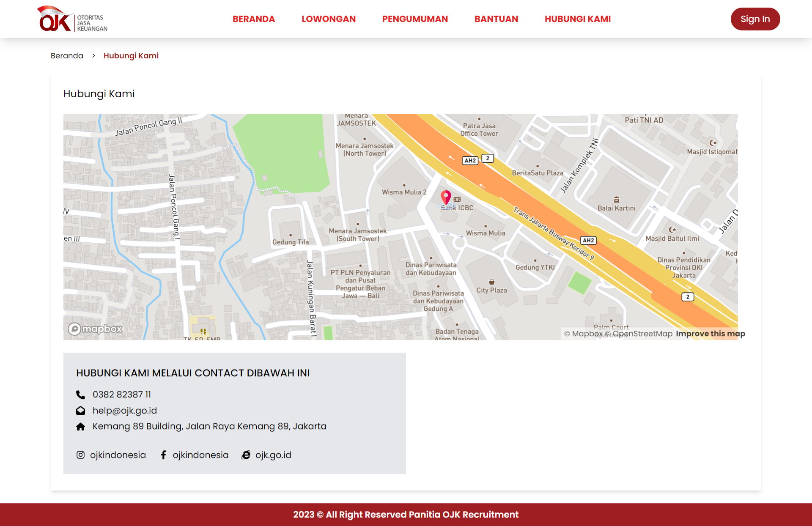Screen dimensions: 812x526
Task: Go to Pengumuman page
Action: tap(415, 19)
